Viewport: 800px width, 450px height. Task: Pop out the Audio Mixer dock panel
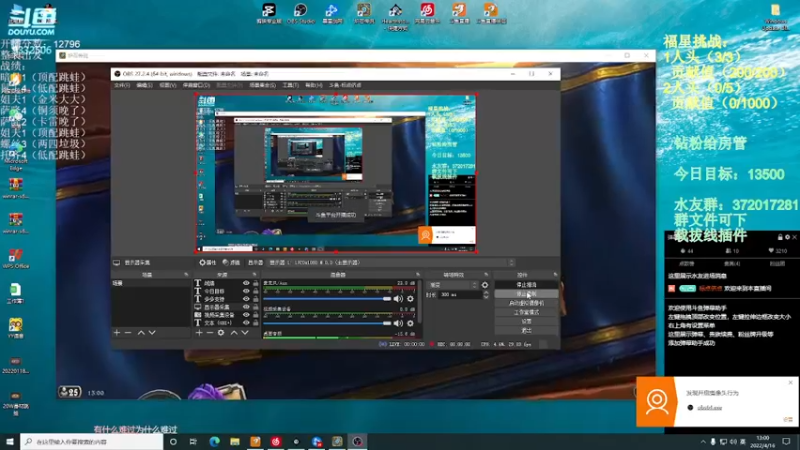(x=418, y=274)
